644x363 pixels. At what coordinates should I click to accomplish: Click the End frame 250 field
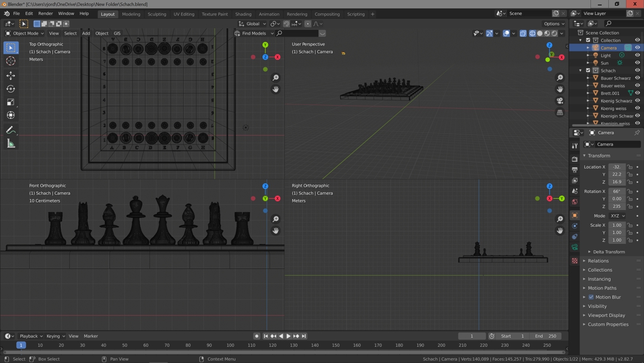point(546,336)
